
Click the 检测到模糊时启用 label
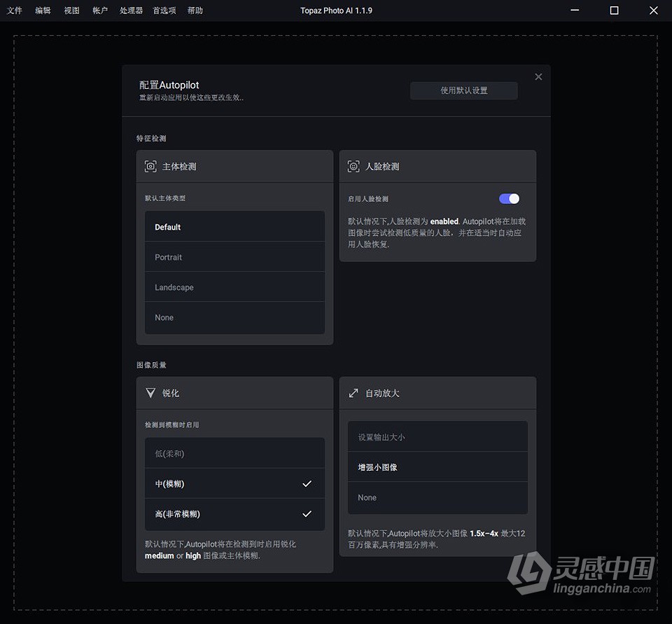point(172,424)
